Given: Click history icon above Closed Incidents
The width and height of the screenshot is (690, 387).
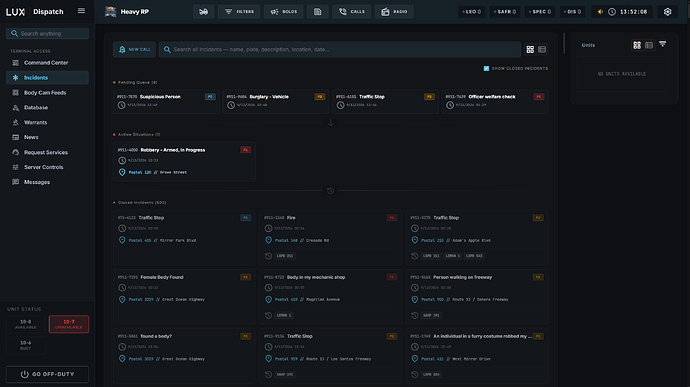Looking at the screenshot, I should [330, 191].
